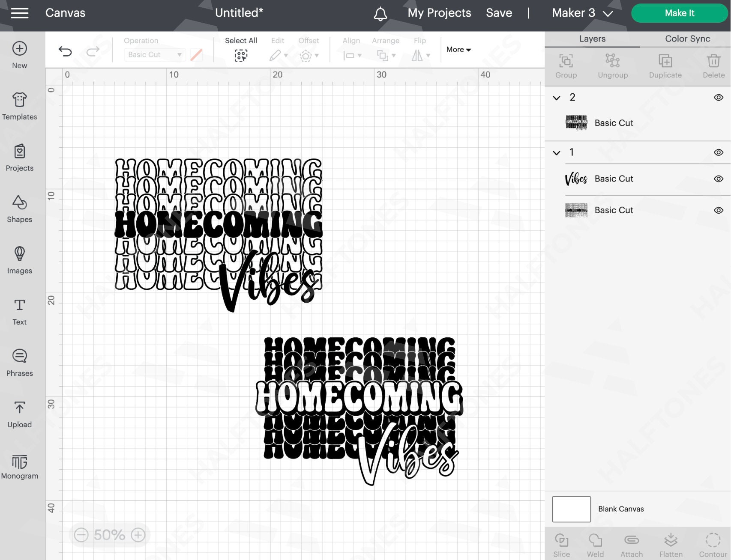Select the Slice tool
Image resolution: width=731 pixels, height=560 pixels.
point(563,544)
